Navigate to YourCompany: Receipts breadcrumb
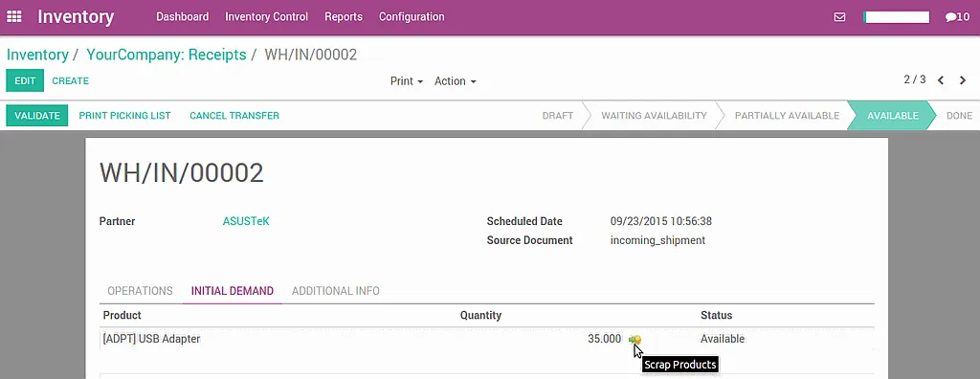The width and height of the screenshot is (980, 379). tap(167, 55)
